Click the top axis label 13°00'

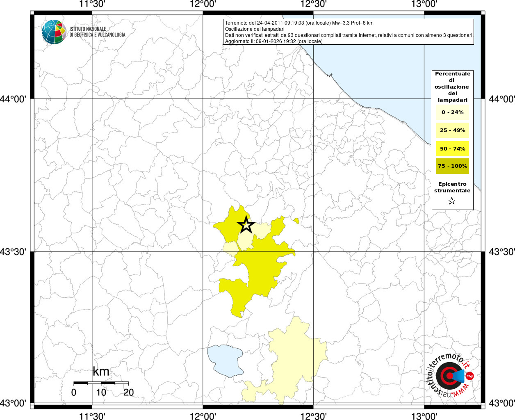[x=424, y=5]
